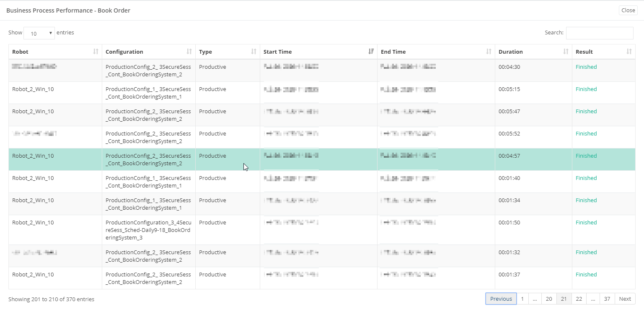Click the Configuration column header text

click(124, 52)
